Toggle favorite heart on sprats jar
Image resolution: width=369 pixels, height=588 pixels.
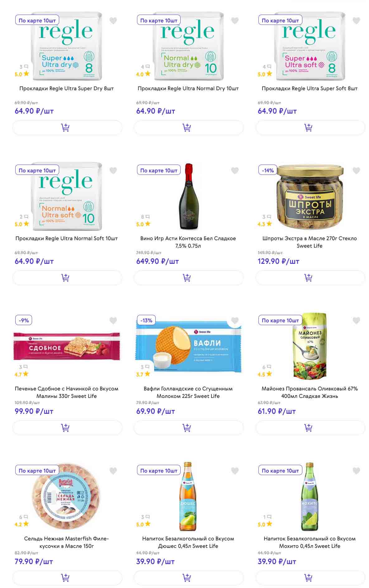coord(356,170)
